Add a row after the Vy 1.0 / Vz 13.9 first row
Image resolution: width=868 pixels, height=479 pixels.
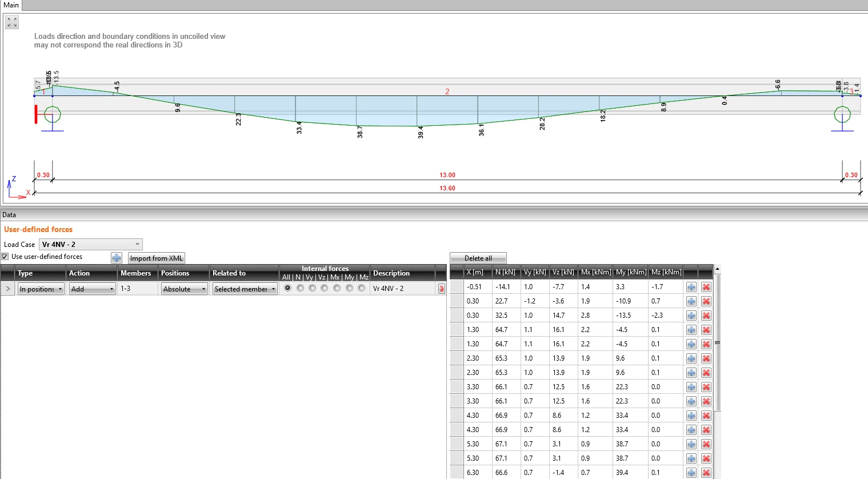pos(691,358)
